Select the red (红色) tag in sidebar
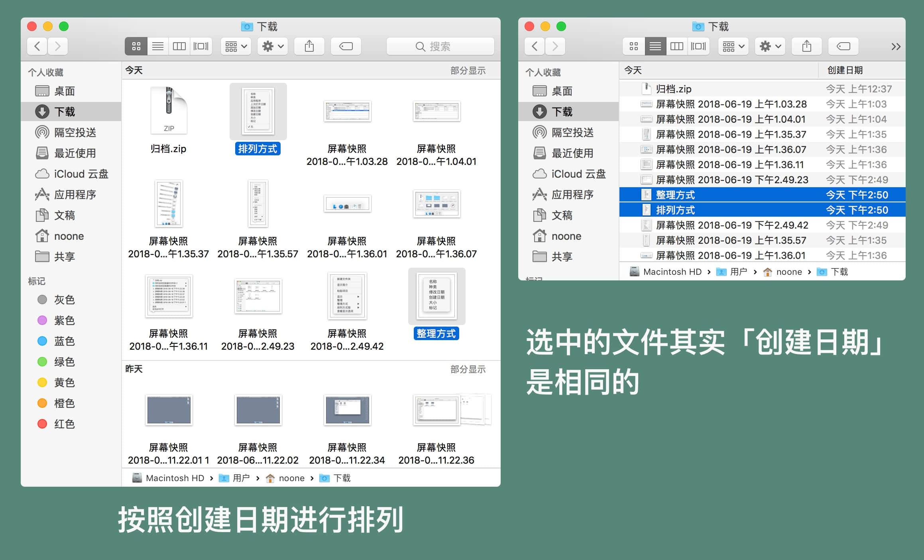The width and height of the screenshot is (924, 560). point(64,424)
